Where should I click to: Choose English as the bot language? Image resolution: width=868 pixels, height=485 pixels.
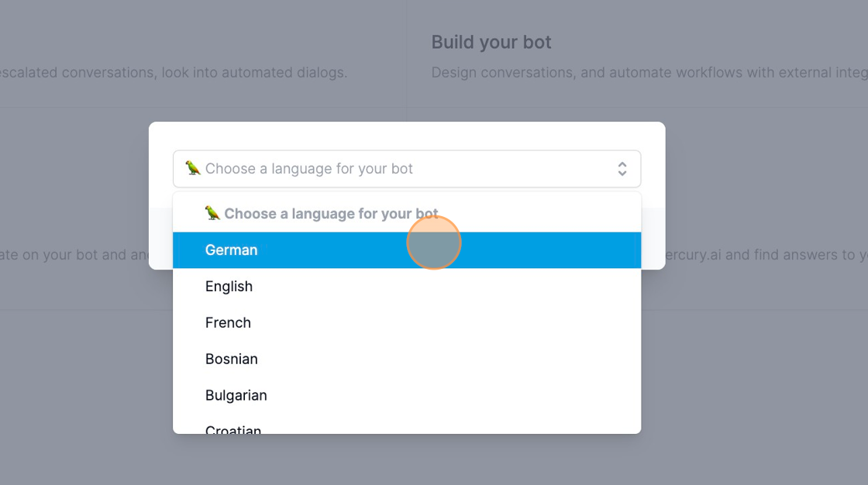pyautogui.click(x=407, y=286)
